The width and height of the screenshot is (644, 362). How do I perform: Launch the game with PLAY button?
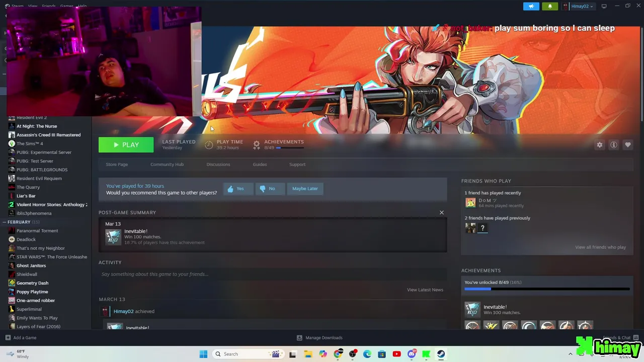click(x=126, y=145)
